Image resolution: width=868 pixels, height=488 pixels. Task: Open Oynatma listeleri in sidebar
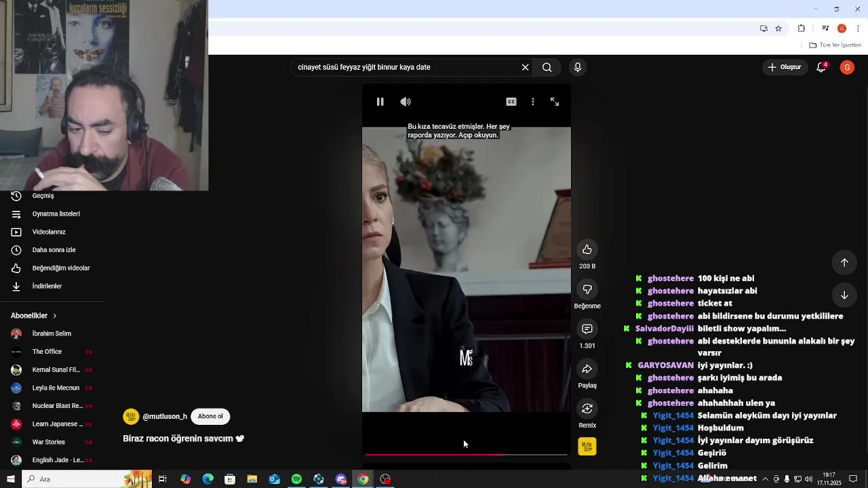pos(56,213)
